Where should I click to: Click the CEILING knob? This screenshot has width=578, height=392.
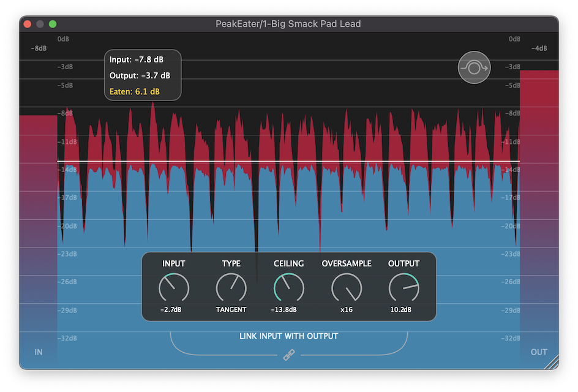[x=288, y=288]
